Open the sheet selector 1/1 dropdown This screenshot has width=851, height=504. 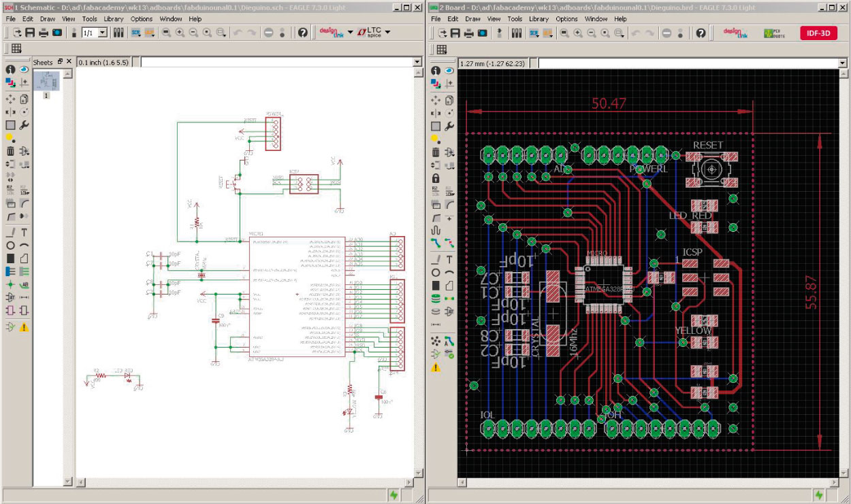103,32
